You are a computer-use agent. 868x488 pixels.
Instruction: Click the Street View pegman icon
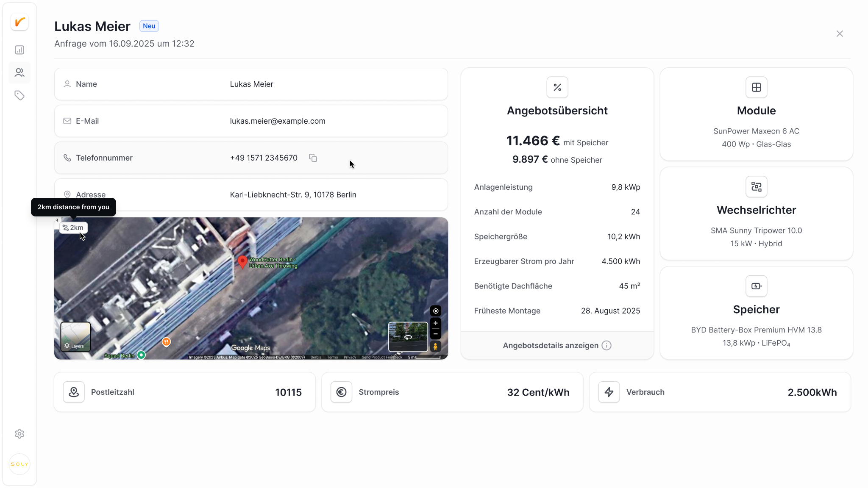pyautogui.click(x=436, y=347)
